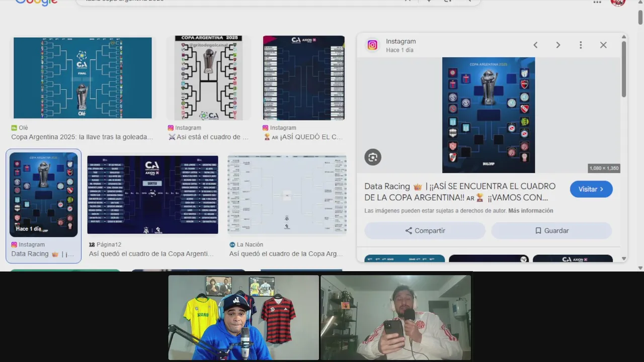Open the 'Data Racing ¡¡ASÍ SE ENCUENTRA EL CUADRO' title
The height and width of the screenshot is (362, 644).
click(460, 192)
